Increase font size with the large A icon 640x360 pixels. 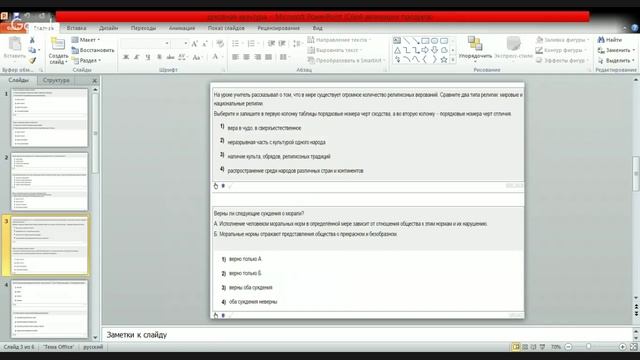point(195,44)
